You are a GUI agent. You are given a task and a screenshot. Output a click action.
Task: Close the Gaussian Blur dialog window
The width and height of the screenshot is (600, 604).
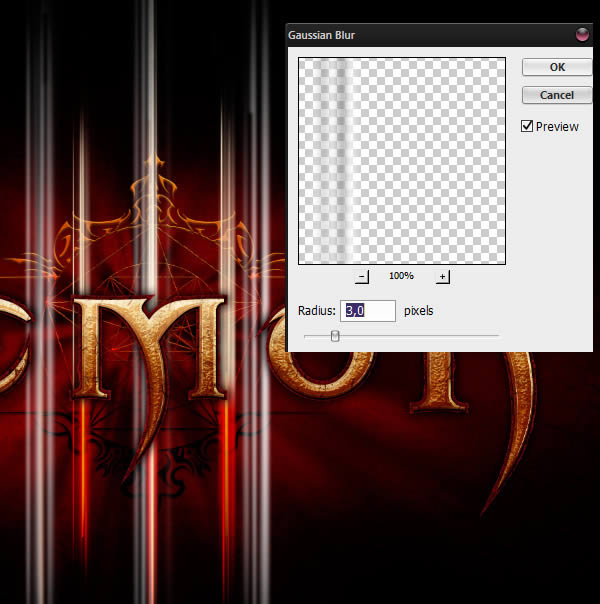582,35
